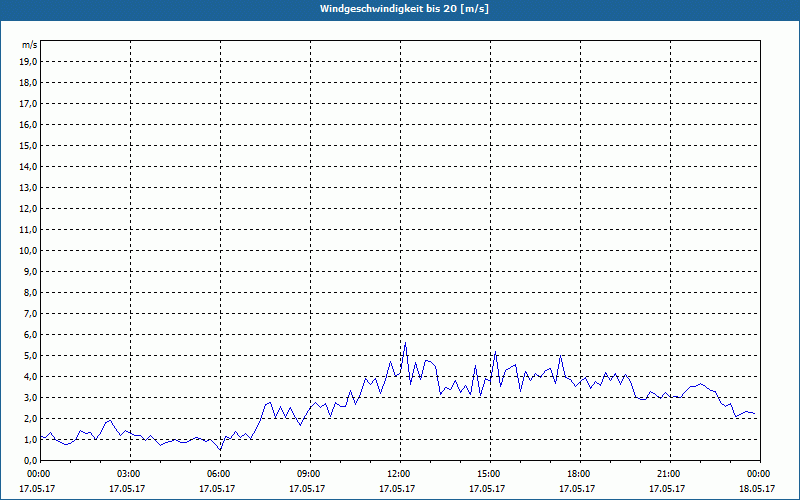Click the 18:00 time axis label
The height and width of the screenshot is (500, 800).
point(579,474)
